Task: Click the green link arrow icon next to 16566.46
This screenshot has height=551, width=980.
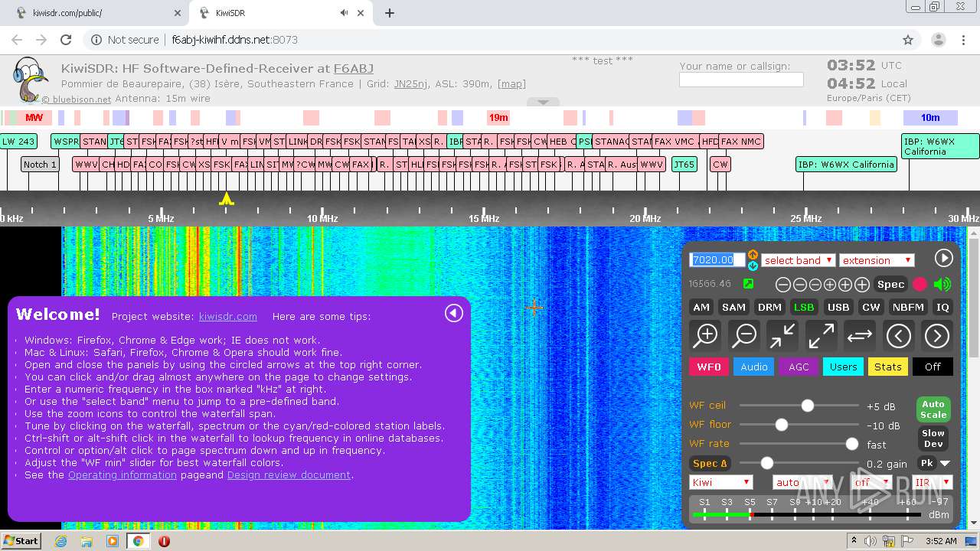Action: 748,284
